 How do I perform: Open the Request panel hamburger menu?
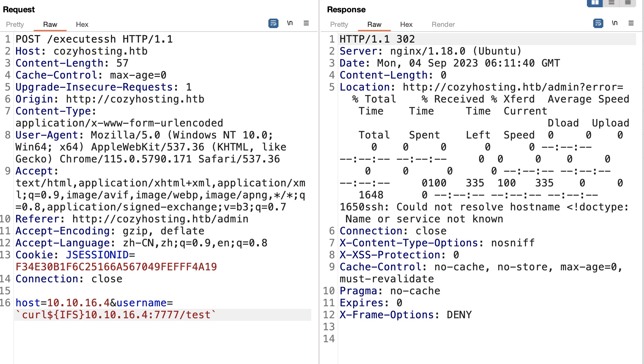tap(306, 23)
